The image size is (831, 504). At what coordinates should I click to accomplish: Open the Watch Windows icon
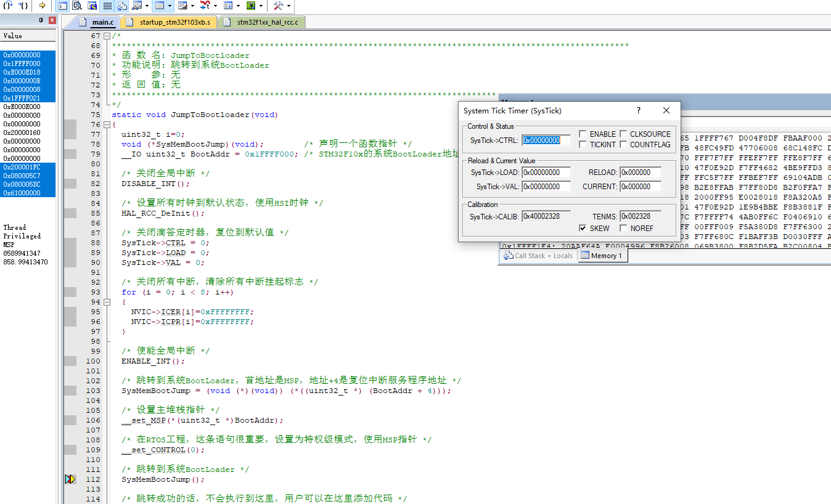pyautogui.click(x=137, y=6)
